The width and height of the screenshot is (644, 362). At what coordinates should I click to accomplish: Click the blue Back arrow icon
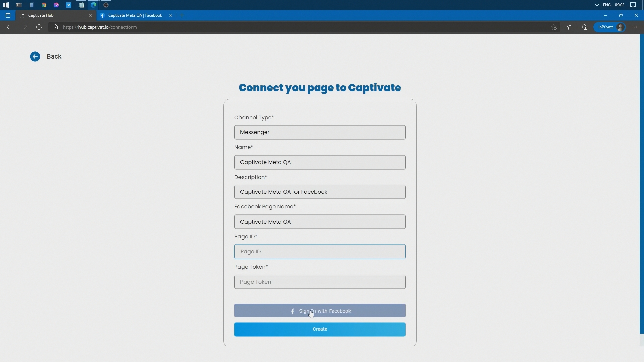point(35,56)
